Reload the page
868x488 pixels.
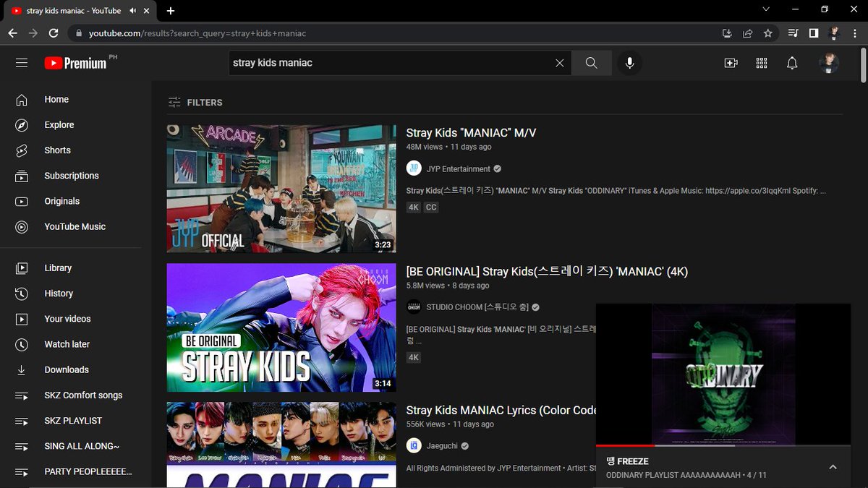(54, 33)
